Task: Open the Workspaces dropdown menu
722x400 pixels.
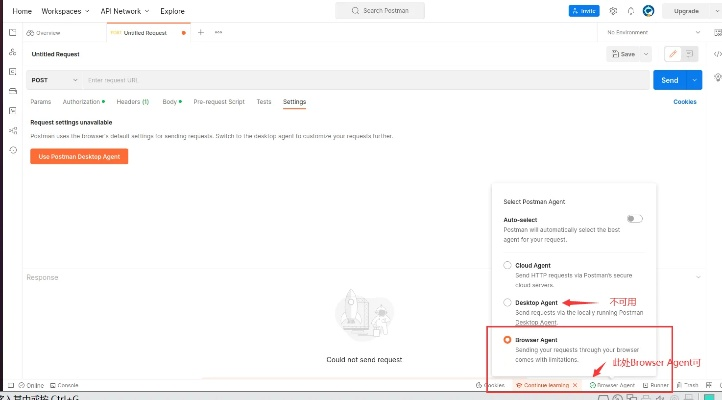Action: coord(66,11)
